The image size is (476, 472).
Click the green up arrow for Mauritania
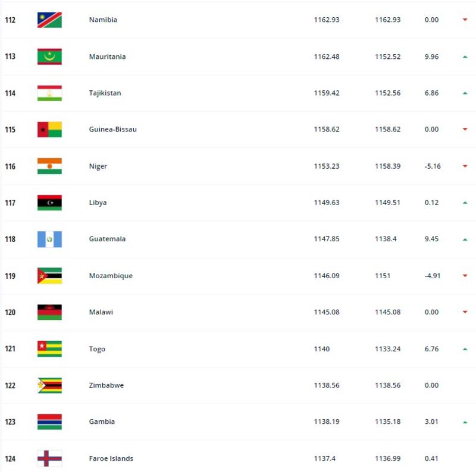[465, 56]
